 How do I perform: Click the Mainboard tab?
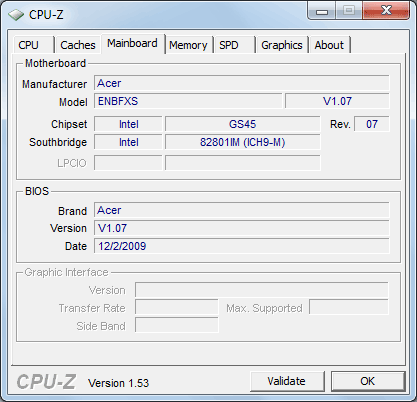coord(132,43)
